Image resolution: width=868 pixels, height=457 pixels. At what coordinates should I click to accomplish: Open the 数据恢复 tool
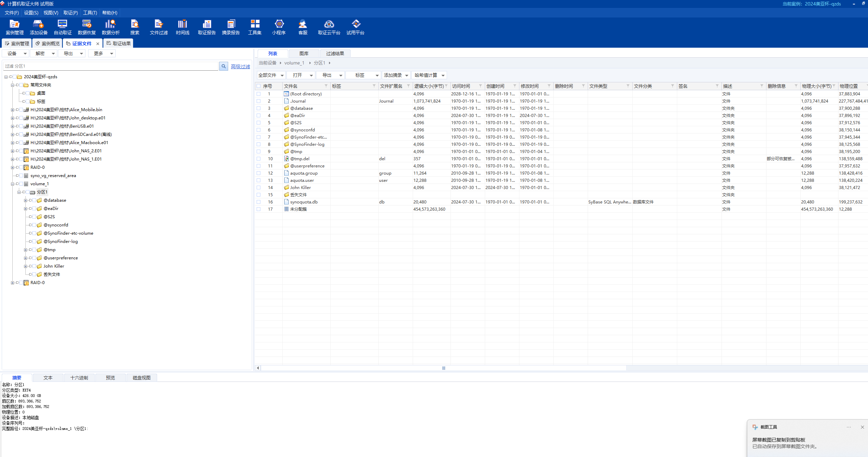point(86,27)
